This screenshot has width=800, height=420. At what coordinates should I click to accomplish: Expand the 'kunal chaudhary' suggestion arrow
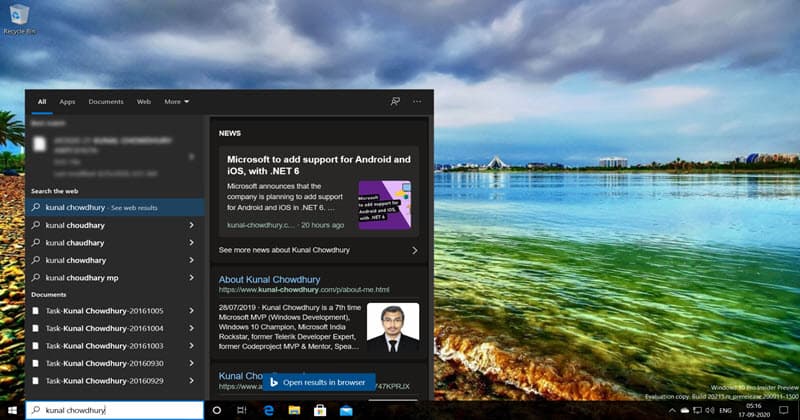pyautogui.click(x=191, y=242)
